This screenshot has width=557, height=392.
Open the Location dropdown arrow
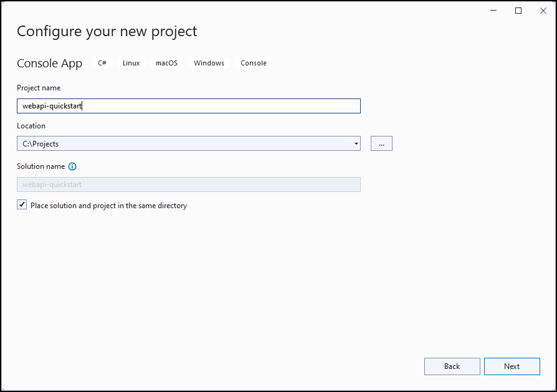click(356, 143)
